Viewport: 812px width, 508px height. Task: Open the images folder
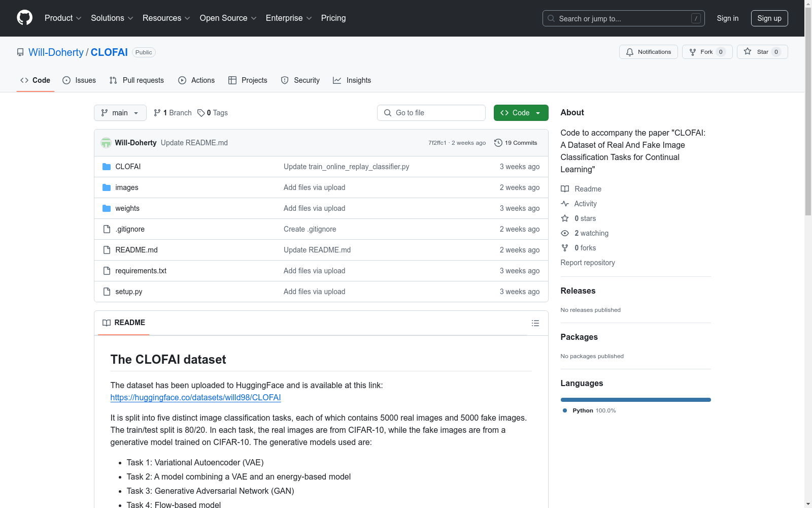(x=127, y=187)
